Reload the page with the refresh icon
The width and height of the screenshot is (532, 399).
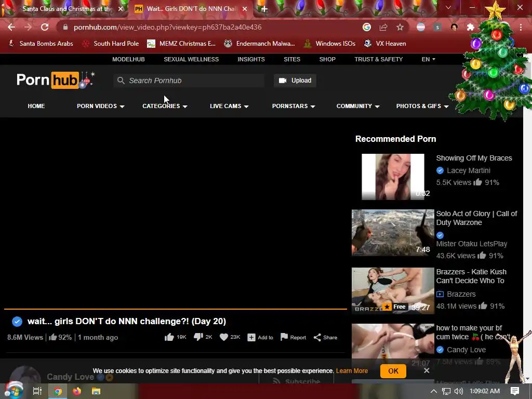click(45, 27)
